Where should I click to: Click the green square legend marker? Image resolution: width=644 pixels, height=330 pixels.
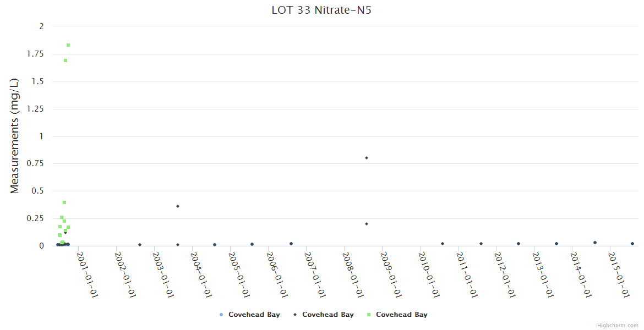pos(369,315)
